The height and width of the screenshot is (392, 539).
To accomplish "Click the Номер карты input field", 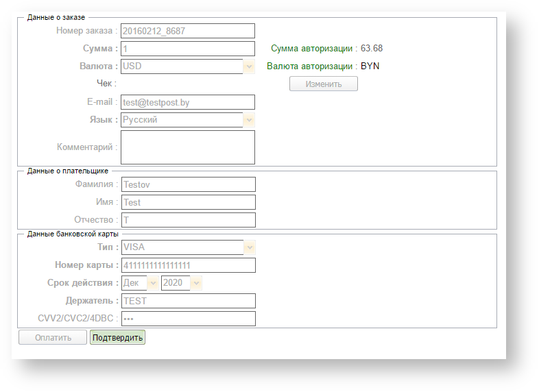I will [187, 265].
